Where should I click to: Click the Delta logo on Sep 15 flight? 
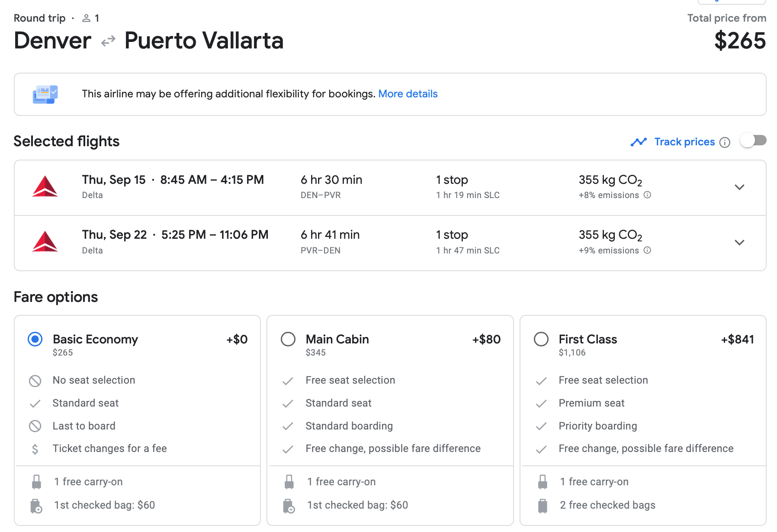[x=45, y=187]
